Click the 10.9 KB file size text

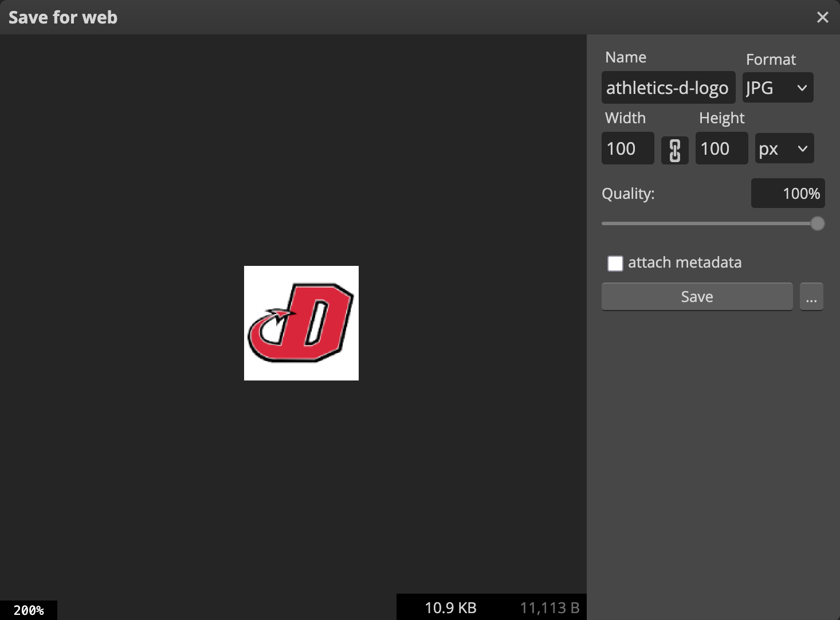[x=450, y=607]
